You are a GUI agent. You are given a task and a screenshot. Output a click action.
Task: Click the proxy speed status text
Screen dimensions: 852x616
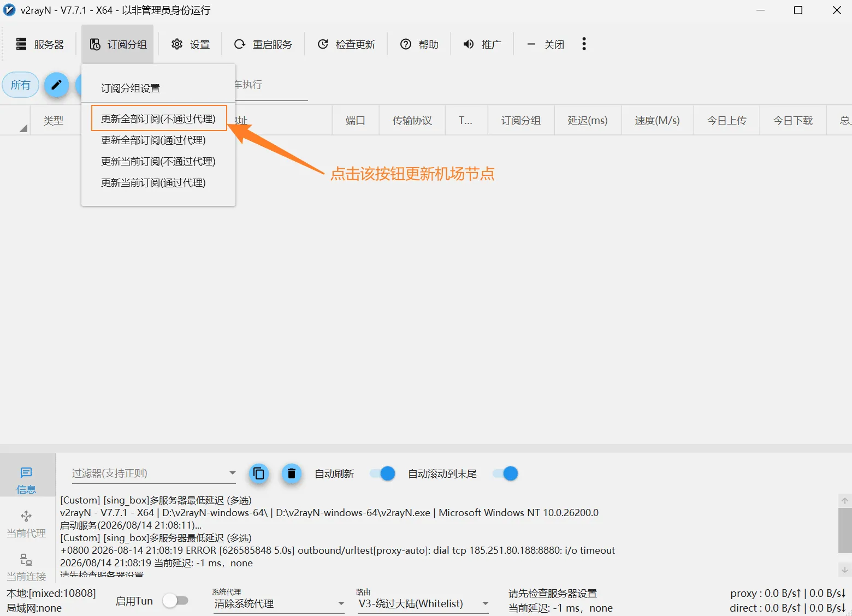(788, 593)
